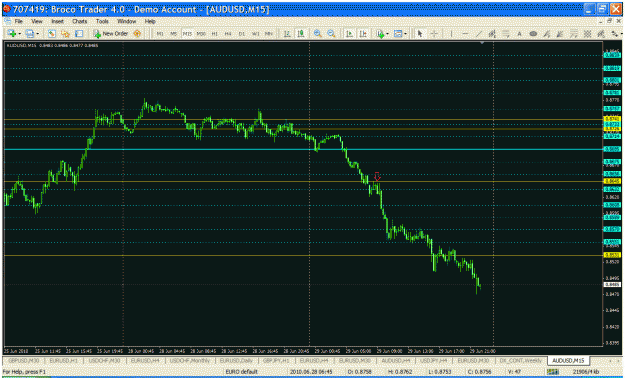Select the Crosshair tool
The width and height of the screenshot is (625, 378).
pyautogui.click(x=434, y=34)
